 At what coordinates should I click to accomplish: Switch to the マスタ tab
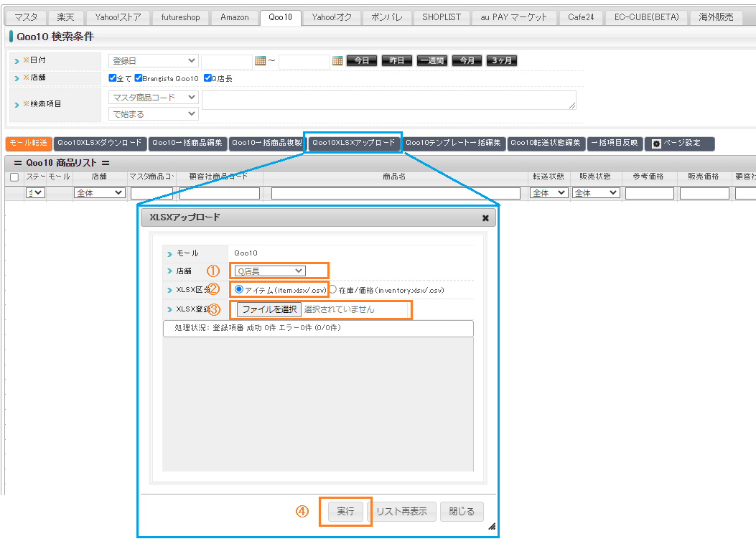pos(26,17)
